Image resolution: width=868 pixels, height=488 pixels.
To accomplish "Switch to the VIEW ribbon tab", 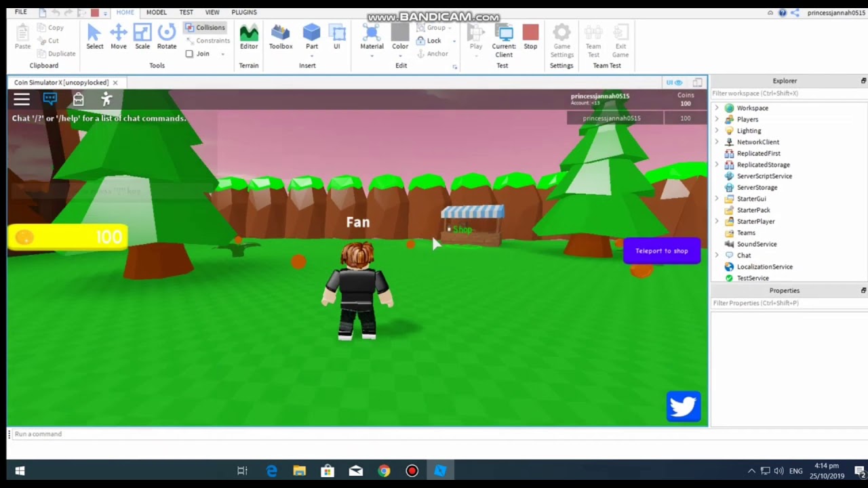I will (x=212, y=12).
